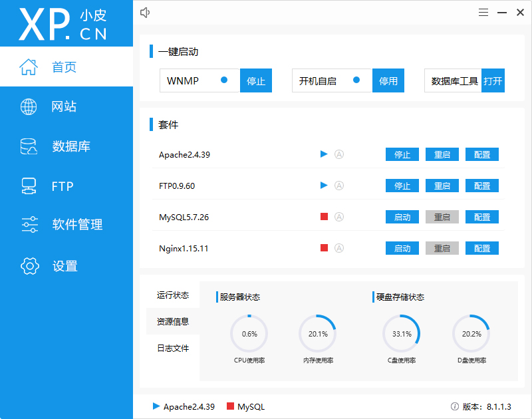Screen dimensions: 532x419
Task: Toggle the WNMP status dot
Action: [224, 80]
